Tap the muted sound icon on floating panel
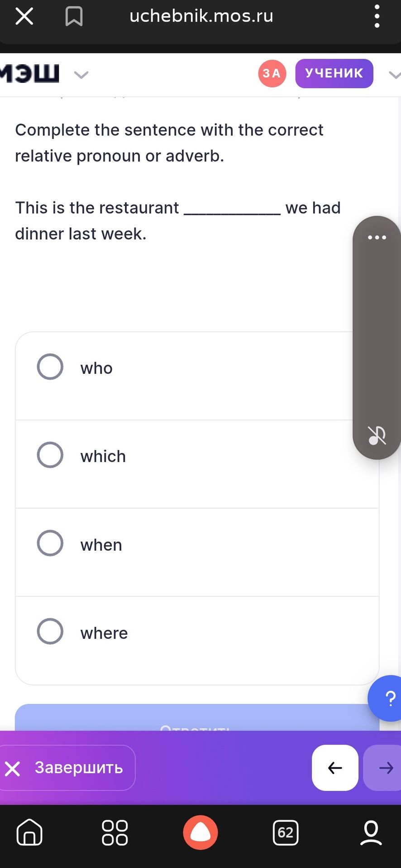Screen dimensions: 401x868 pyautogui.click(x=377, y=435)
